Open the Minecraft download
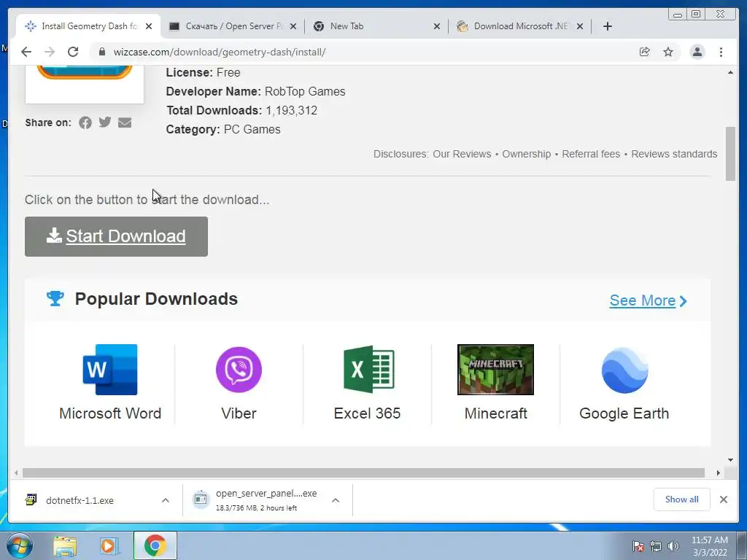Viewport: 747px width, 560px height. (495, 384)
